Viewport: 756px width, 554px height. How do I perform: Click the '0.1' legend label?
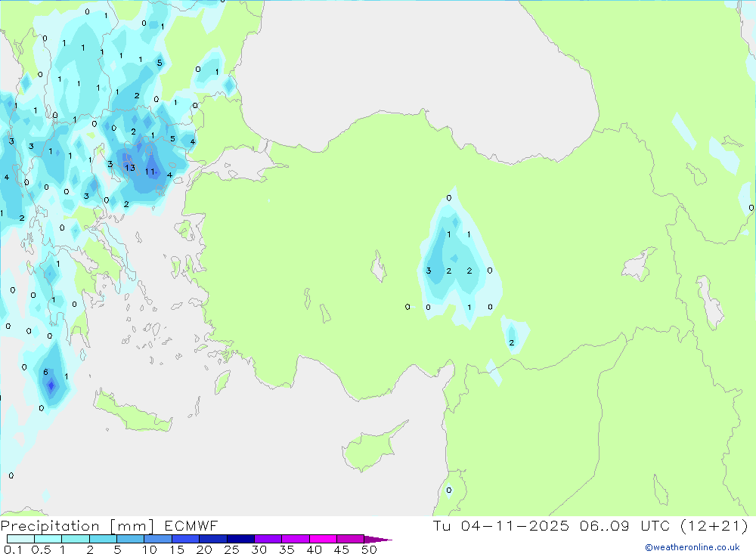(13, 549)
